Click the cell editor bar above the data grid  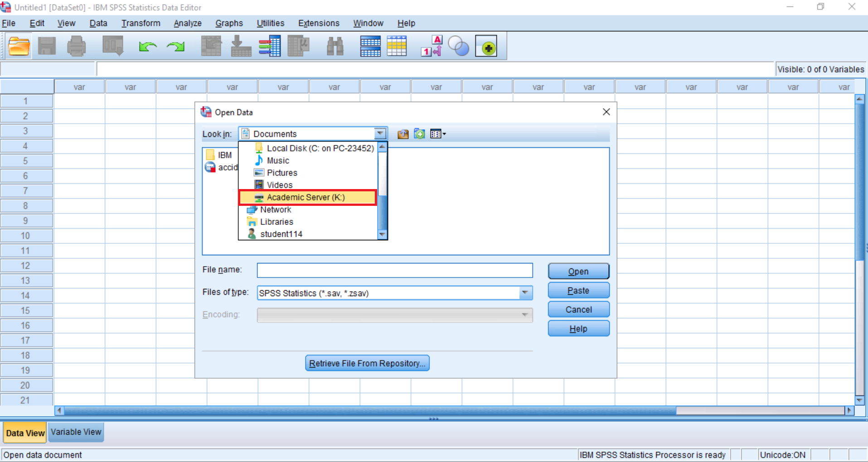click(x=435, y=69)
